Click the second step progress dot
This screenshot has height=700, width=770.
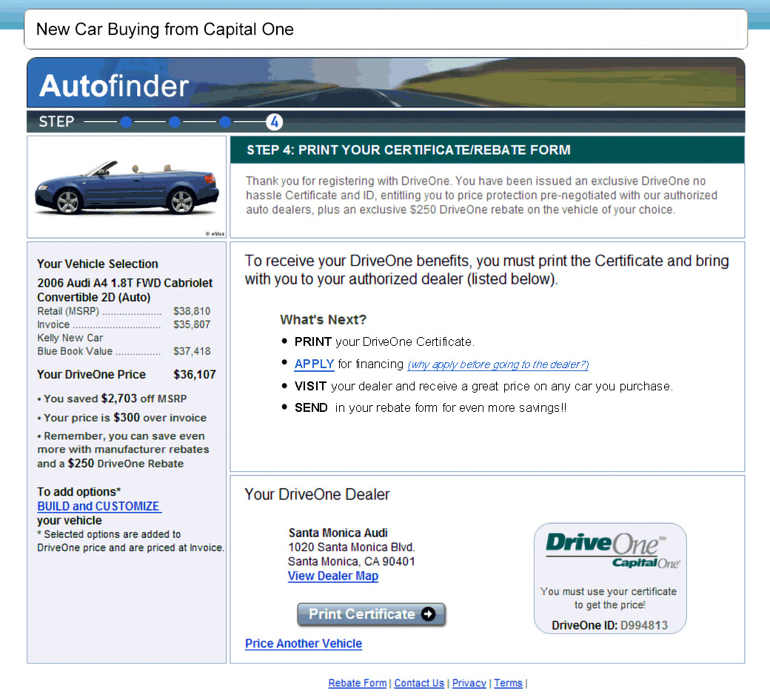click(x=174, y=121)
